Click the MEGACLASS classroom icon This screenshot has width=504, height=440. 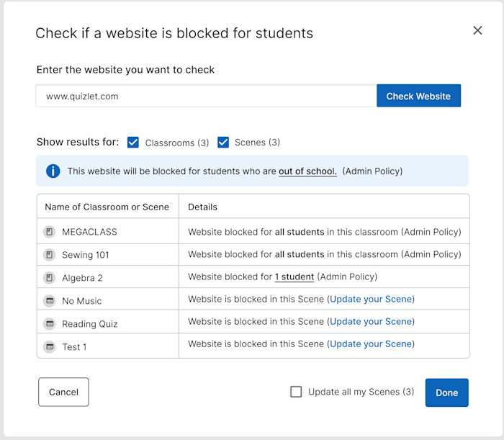(50, 232)
